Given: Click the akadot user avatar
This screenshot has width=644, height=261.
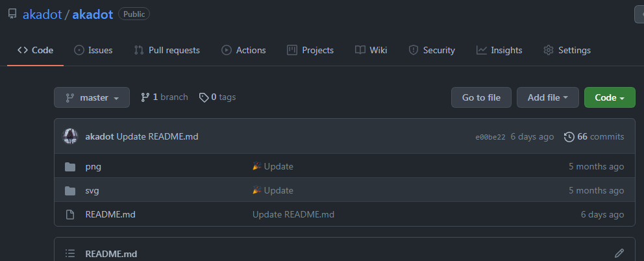Looking at the screenshot, I should (x=70, y=136).
